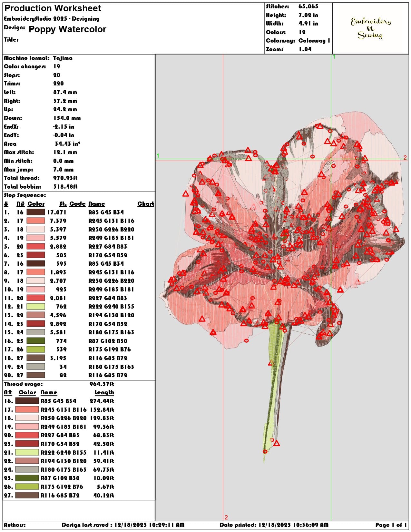Click the Machine format Tajima entry

pyautogui.click(x=38, y=58)
